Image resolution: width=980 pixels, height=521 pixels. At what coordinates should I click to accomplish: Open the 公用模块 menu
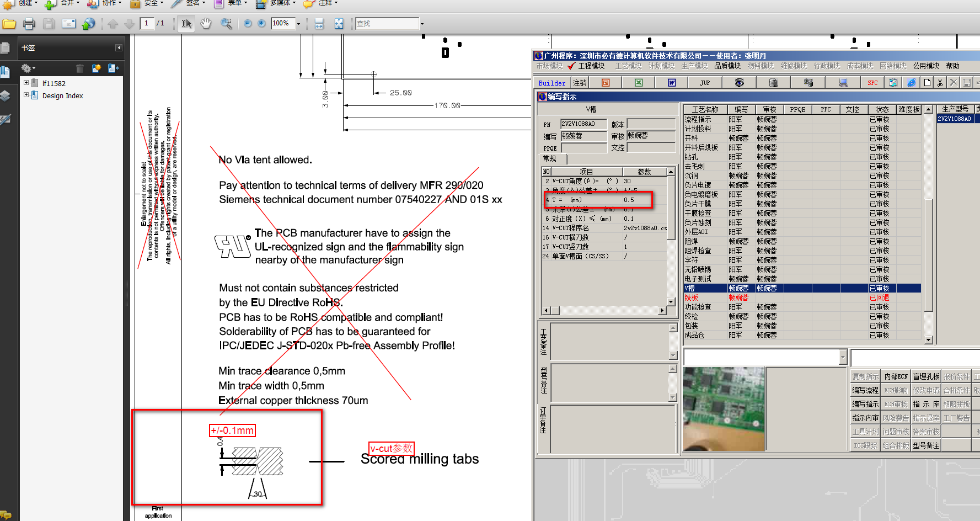[926, 66]
